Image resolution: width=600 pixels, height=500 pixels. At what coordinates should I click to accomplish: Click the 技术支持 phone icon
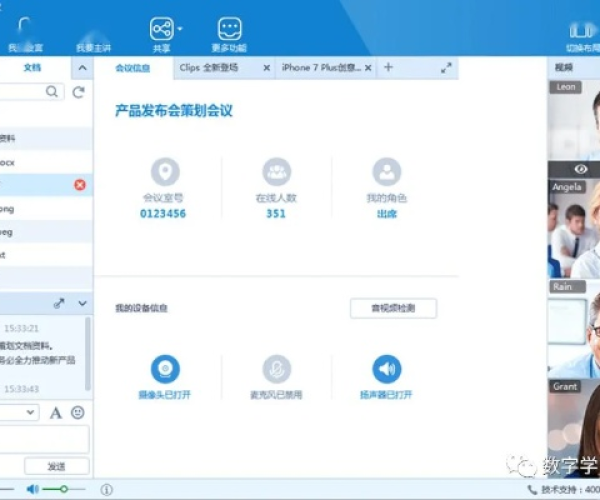coord(532,489)
